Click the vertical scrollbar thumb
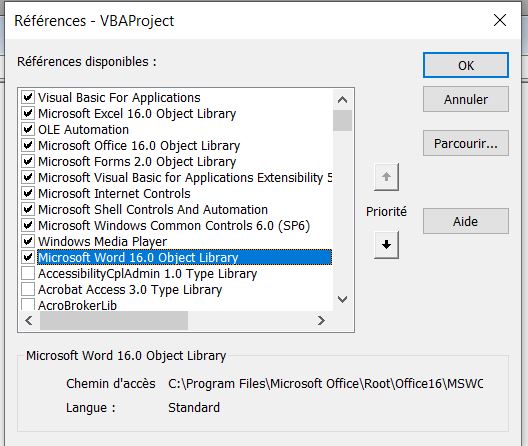 point(342,120)
